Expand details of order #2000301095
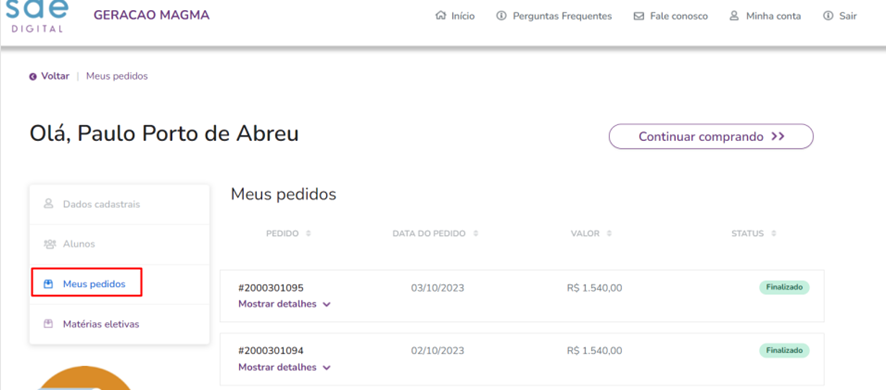Viewport: 886px width, 390px height. (284, 304)
